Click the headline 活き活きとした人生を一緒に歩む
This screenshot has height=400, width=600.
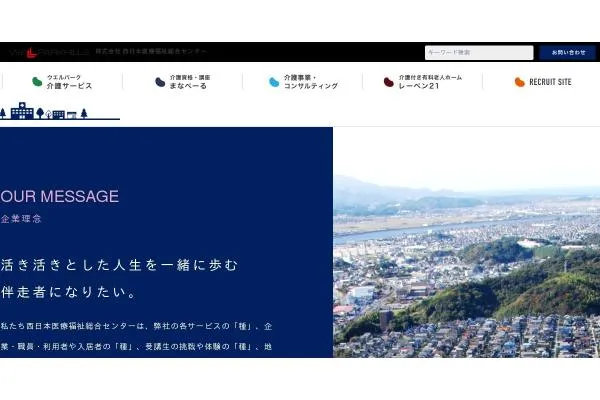coord(119,265)
